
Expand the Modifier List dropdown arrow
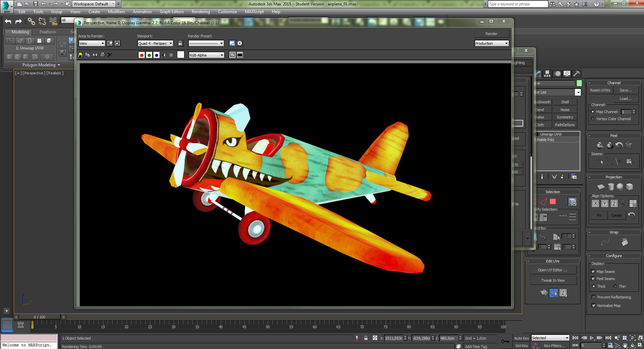578,92
